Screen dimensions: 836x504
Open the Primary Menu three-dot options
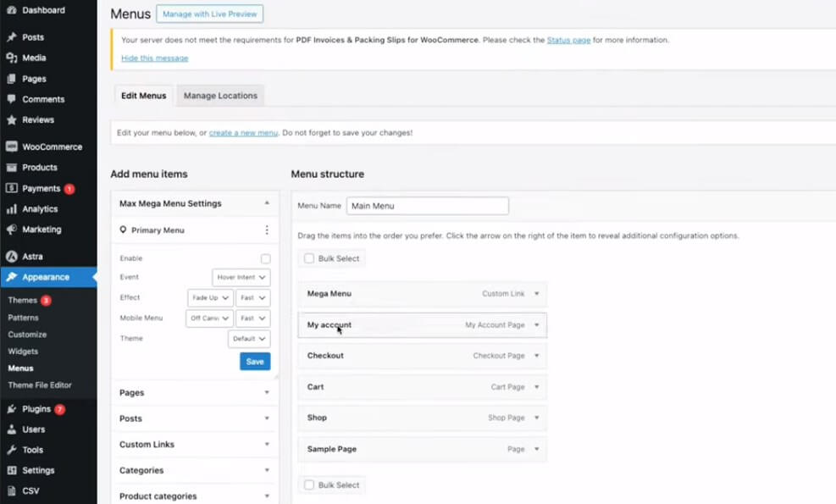[x=267, y=230]
